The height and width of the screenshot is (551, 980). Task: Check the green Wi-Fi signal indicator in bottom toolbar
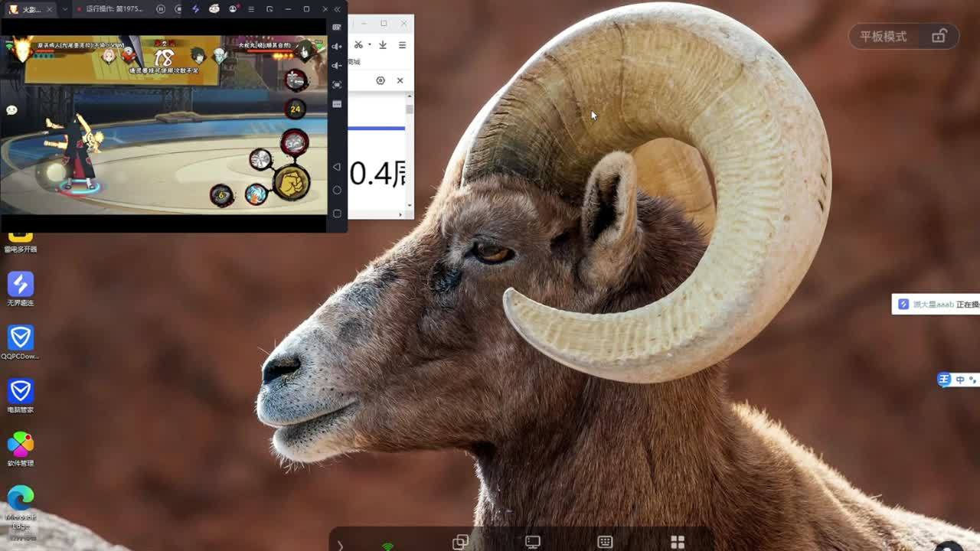click(x=388, y=546)
